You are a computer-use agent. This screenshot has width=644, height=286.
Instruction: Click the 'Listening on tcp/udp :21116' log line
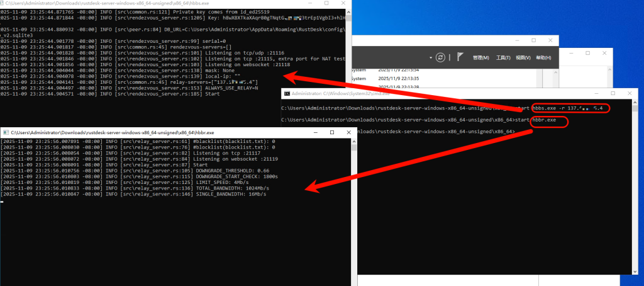pyautogui.click(x=142, y=53)
